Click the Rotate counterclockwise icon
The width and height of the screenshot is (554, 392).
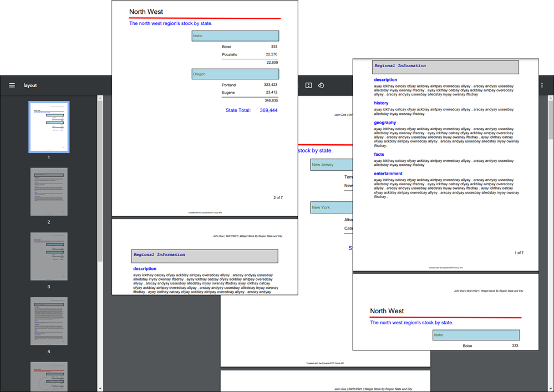pos(321,85)
